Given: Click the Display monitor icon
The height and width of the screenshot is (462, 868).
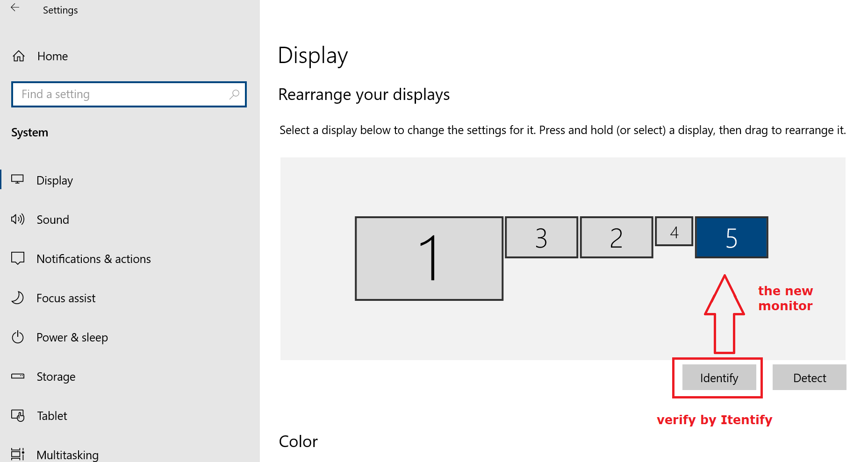Looking at the screenshot, I should [18, 180].
